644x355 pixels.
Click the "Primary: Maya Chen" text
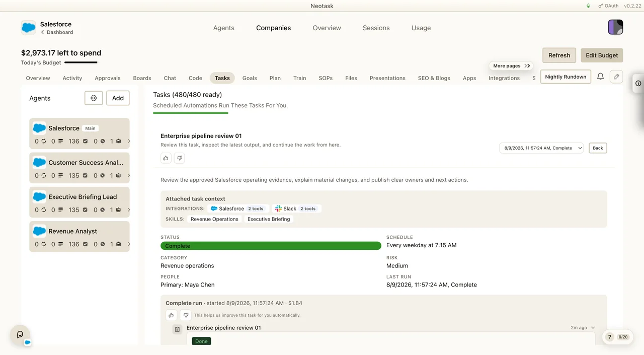(188, 285)
